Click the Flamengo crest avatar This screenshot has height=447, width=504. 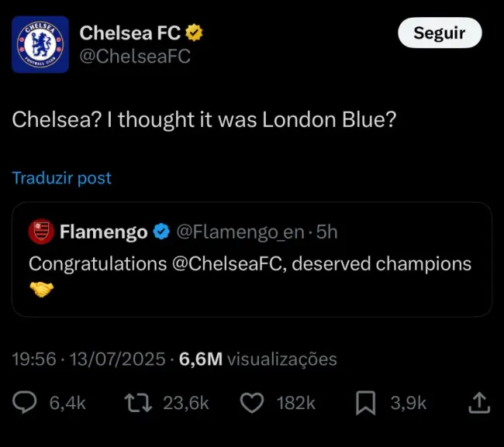[41, 231]
